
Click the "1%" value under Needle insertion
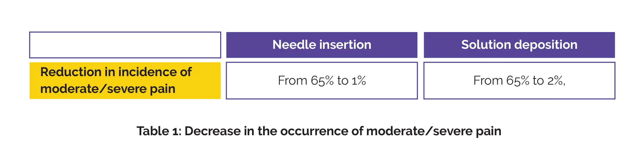(x=359, y=81)
